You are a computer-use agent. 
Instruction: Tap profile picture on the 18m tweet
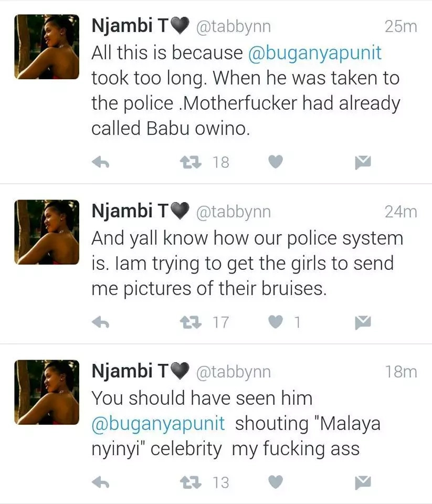coord(47,392)
